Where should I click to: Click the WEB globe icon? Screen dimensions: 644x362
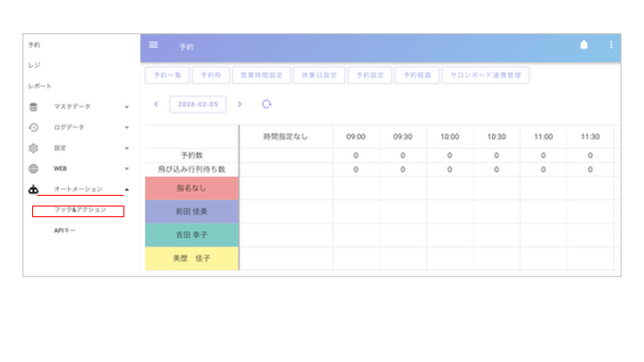pyautogui.click(x=33, y=168)
